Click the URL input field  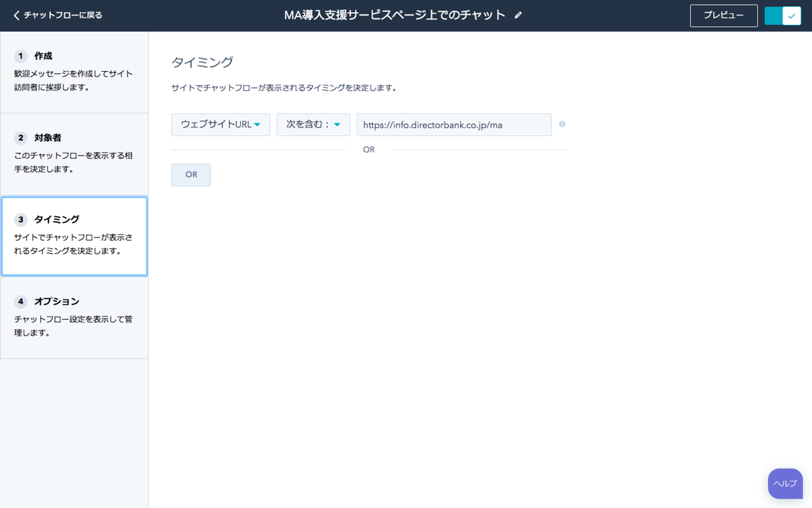click(454, 125)
